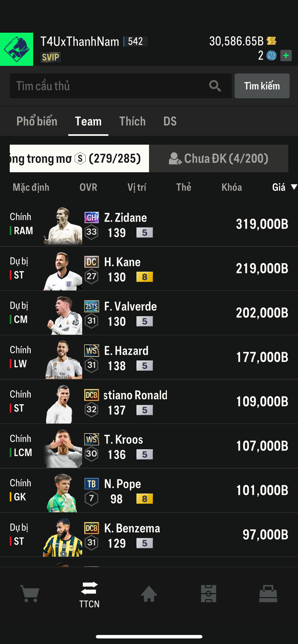
Task: Select the (279/285) squad list toggle
Action: tap(79, 159)
